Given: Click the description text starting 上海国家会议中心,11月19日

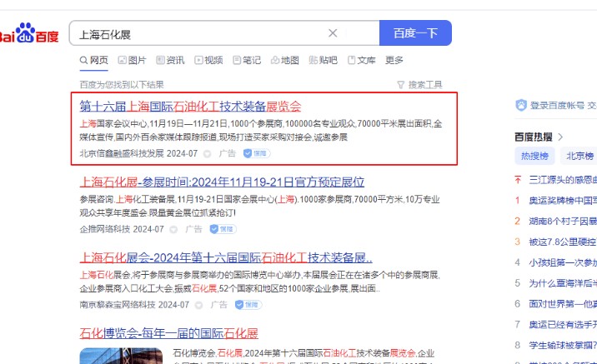Looking at the screenshot, I should (x=261, y=130).
